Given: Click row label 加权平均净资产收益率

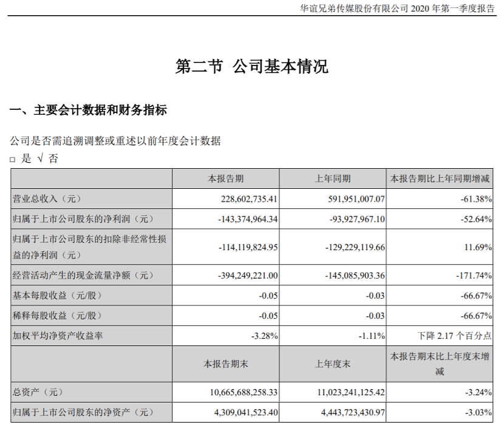Looking at the screenshot, I should tap(58, 336).
